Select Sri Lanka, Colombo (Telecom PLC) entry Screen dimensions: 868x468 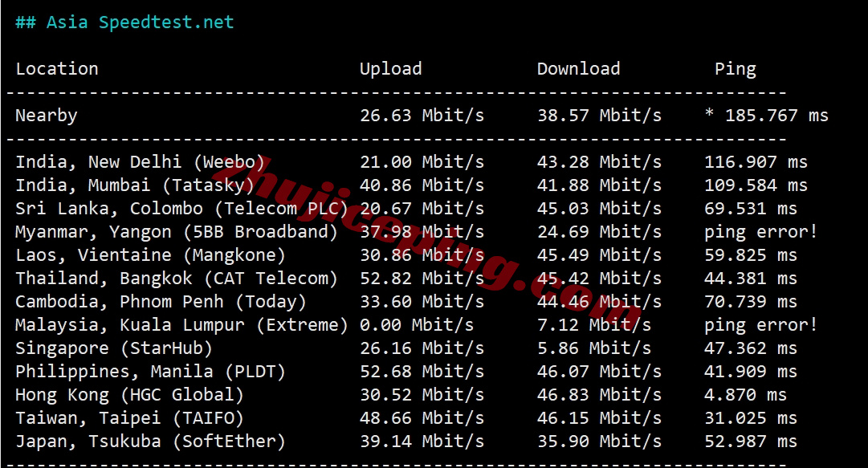181,209
